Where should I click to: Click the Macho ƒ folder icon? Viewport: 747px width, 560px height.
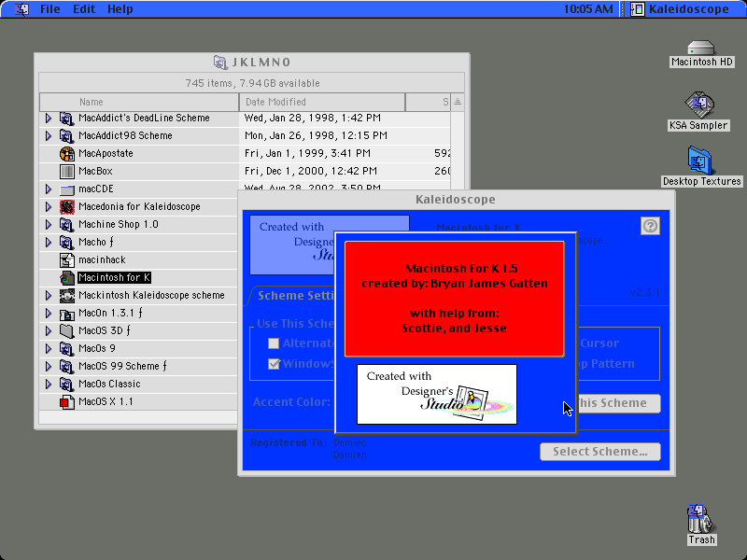(x=66, y=242)
